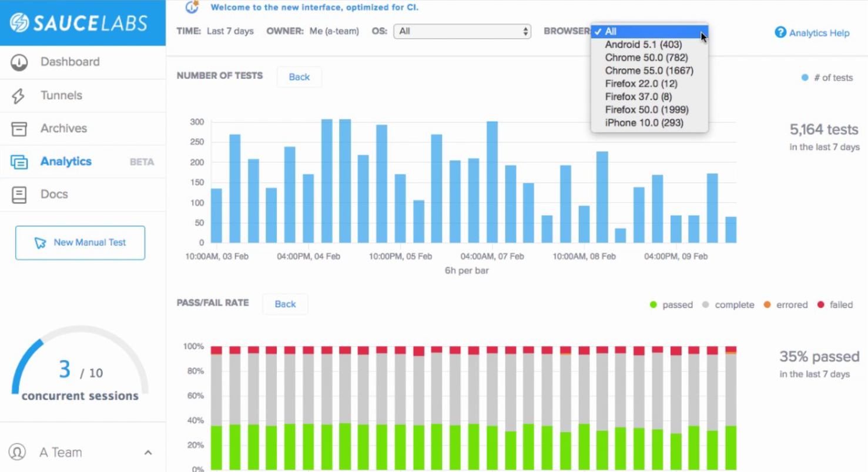This screenshot has height=472, width=868.
Task: Click the A Team user avatar icon
Action: tap(18, 453)
